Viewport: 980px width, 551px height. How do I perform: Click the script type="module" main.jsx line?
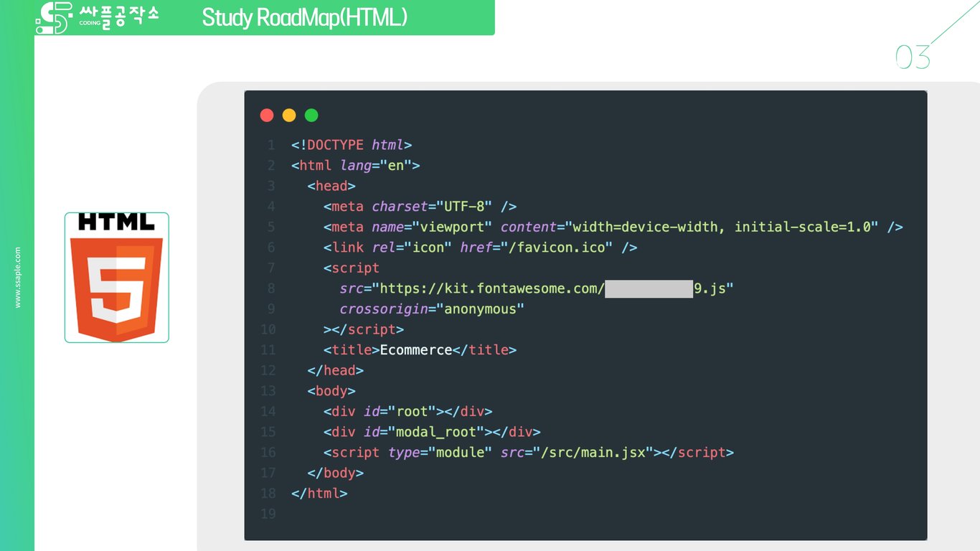pos(529,453)
